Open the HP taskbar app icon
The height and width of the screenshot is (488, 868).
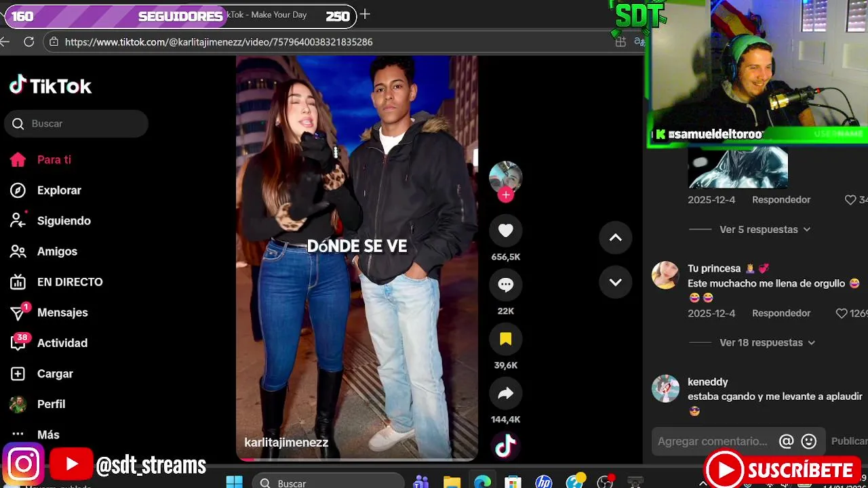(543, 482)
